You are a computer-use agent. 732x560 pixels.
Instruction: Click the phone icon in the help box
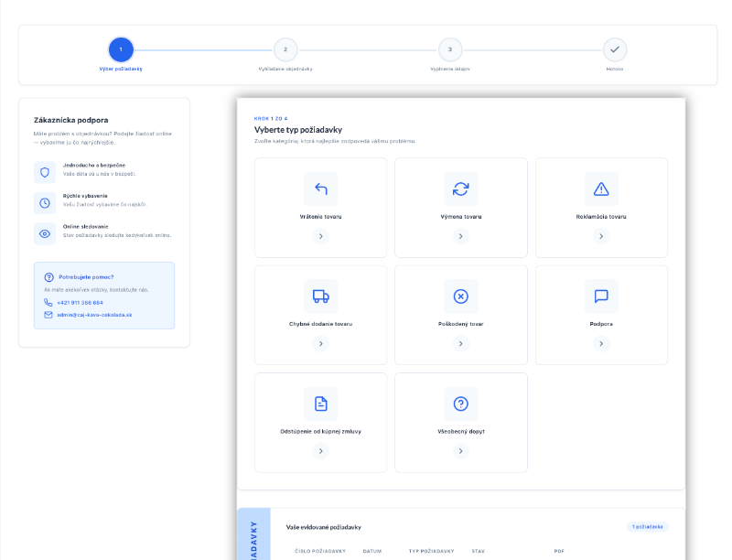click(48, 302)
